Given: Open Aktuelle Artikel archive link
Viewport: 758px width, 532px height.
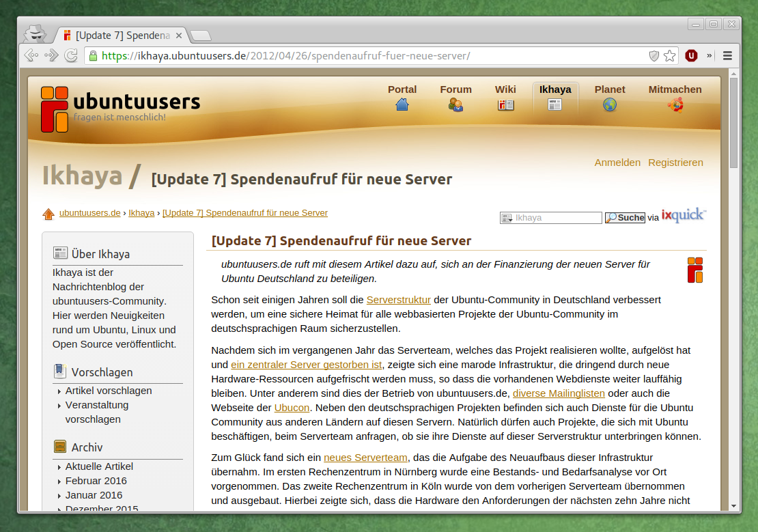Looking at the screenshot, I should (99, 466).
